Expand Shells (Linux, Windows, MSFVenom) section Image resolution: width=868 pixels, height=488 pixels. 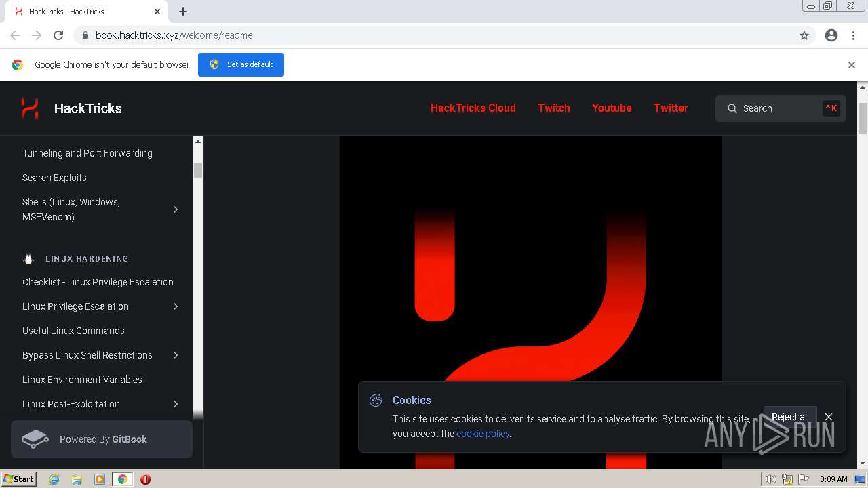pos(176,209)
